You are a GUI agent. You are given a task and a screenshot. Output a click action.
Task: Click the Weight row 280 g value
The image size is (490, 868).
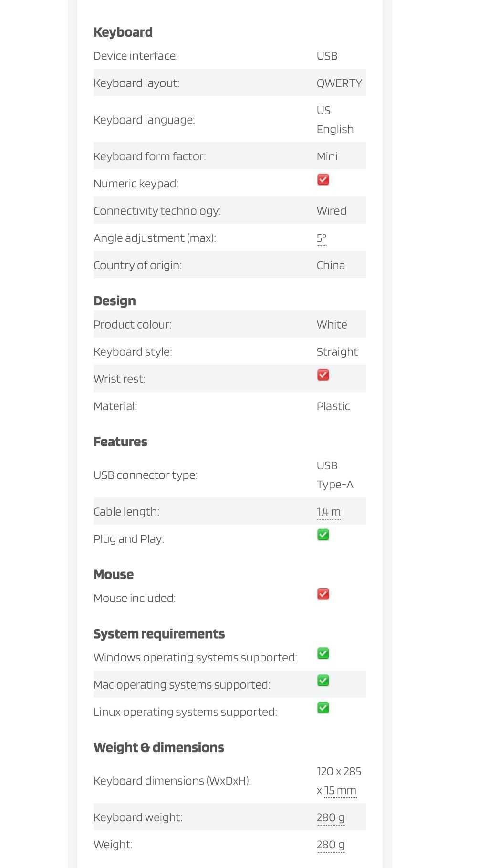(331, 845)
